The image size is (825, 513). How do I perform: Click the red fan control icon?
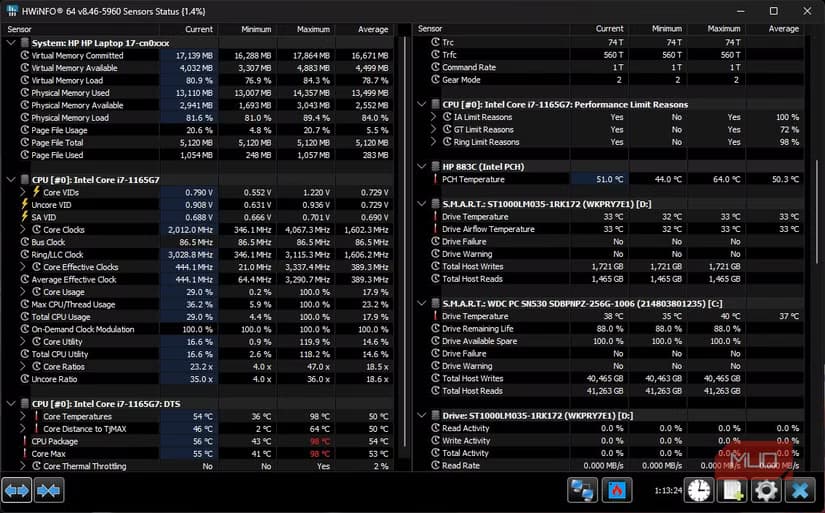(617, 490)
